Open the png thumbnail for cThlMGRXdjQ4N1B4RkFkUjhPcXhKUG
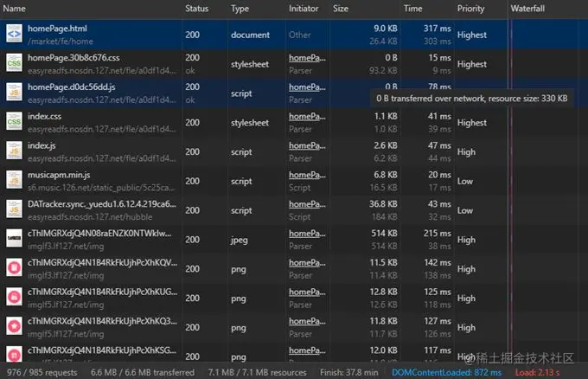The image size is (588, 379). coord(14,298)
